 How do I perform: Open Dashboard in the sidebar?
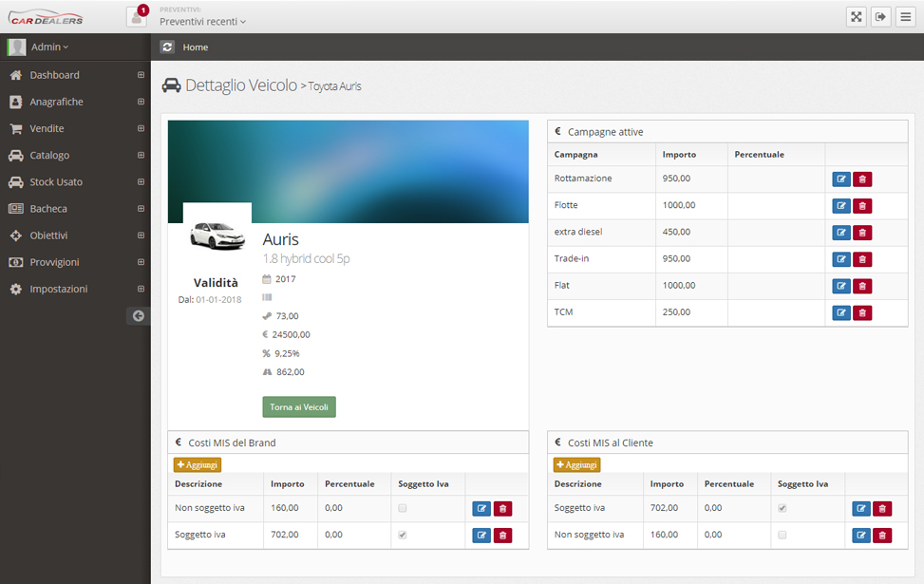[x=55, y=75]
